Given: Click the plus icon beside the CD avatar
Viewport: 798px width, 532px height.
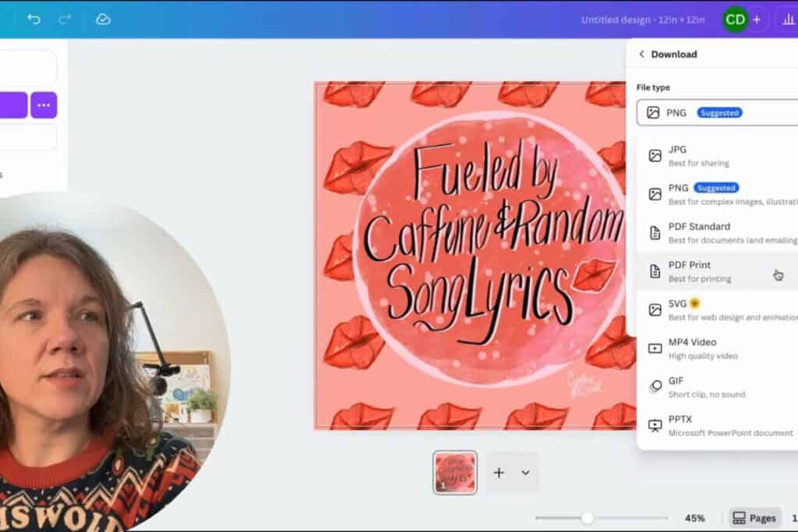Looking at the screenshot, I should click(x=757, y=19).
